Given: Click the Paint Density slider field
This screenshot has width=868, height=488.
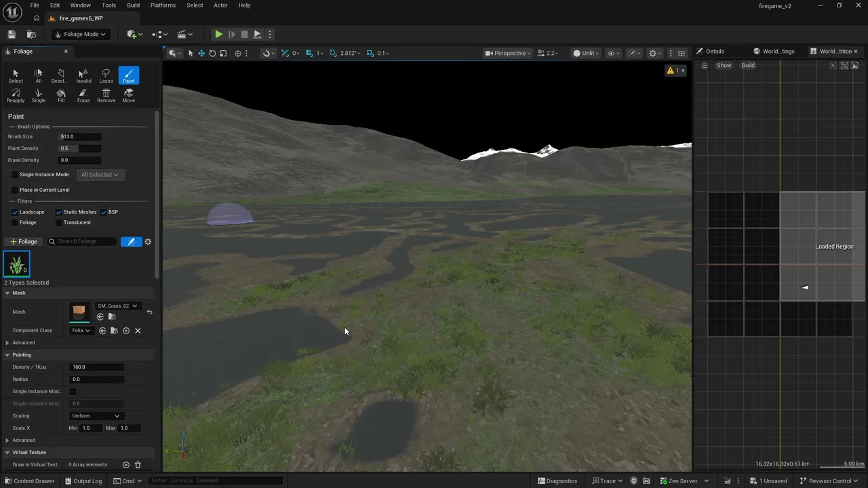Looking at the screenshot, I should tap(80, 148).
